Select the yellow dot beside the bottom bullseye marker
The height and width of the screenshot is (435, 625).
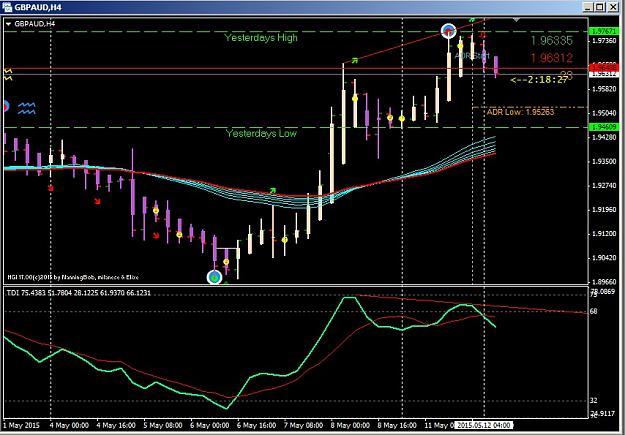(226, 262)
